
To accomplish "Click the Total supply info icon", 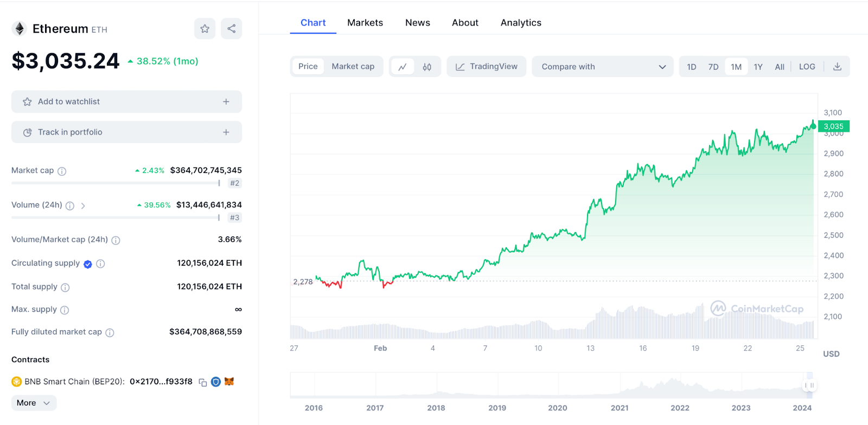I will (x=65, y=287).
